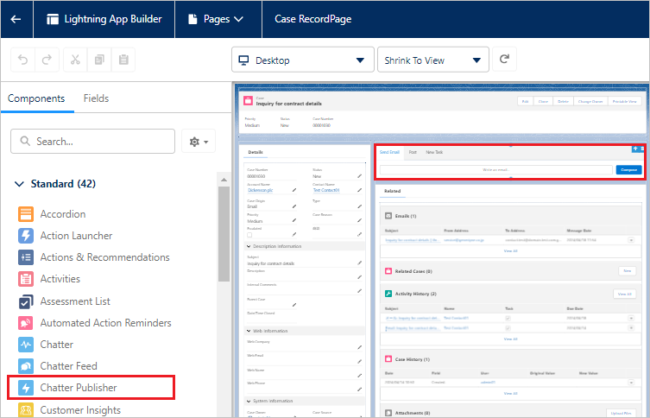Switch to the Fields tab
Image resolution: width=650 pixels, height=418 pixels.
(96, 99)
